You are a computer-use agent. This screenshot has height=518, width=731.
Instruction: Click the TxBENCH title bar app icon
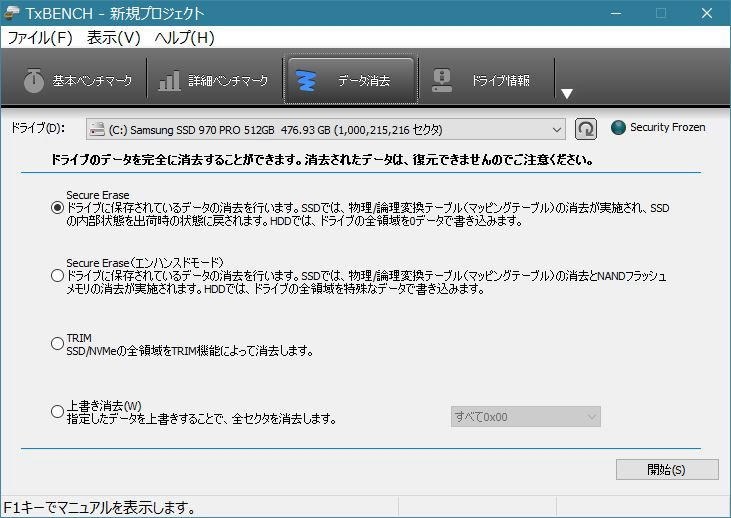click(x=11, y=13)
